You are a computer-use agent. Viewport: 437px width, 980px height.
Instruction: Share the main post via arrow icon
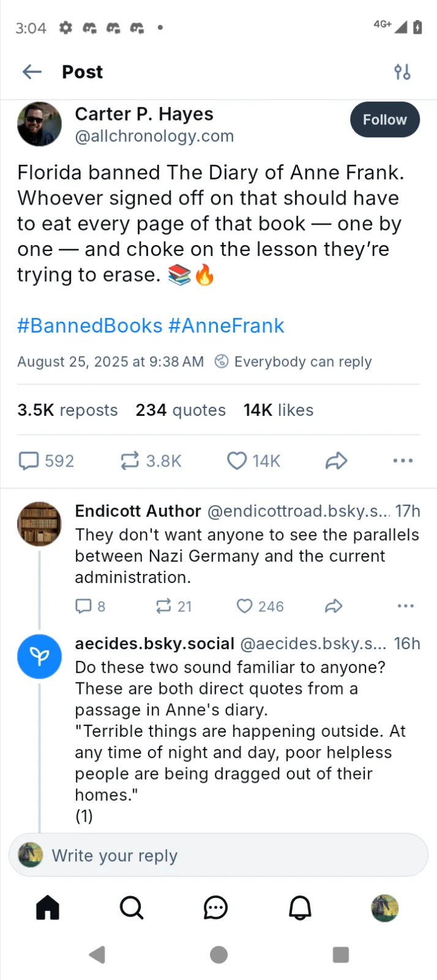click(x=336, y=461)
